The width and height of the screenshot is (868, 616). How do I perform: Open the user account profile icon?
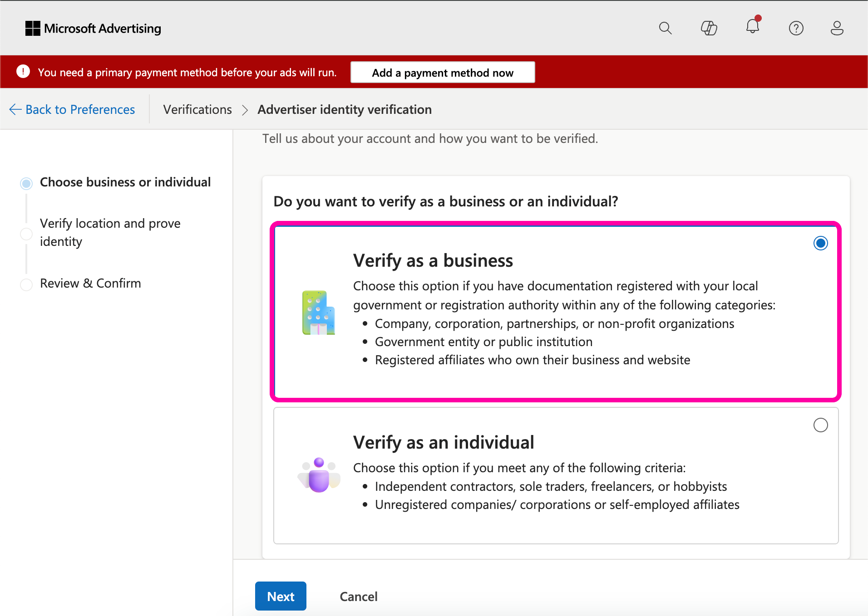[x=837, y=28]
